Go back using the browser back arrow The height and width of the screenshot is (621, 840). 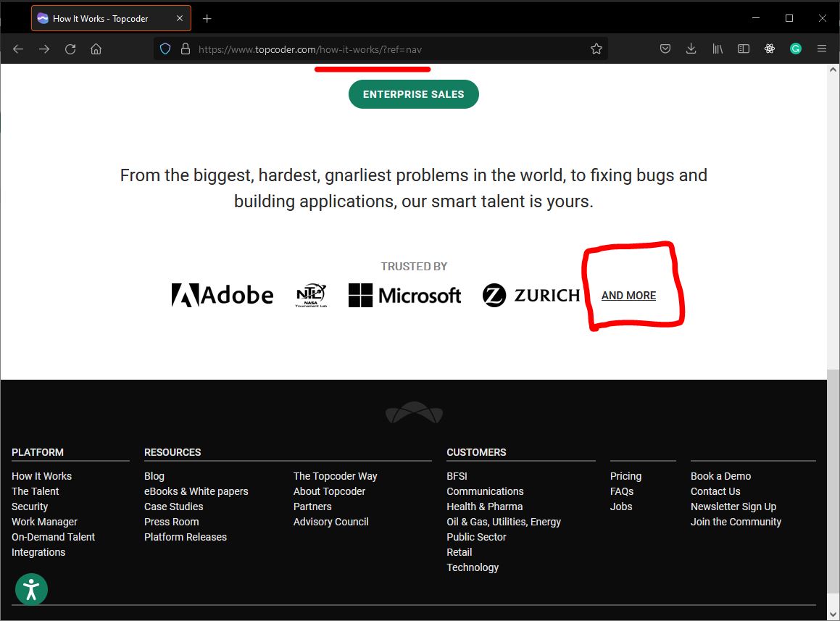pos(18,49)
